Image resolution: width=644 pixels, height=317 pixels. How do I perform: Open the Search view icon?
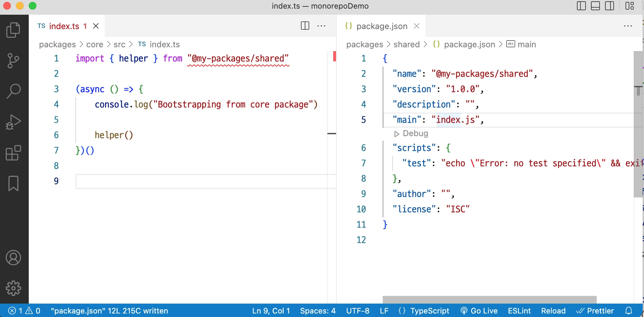13,91
